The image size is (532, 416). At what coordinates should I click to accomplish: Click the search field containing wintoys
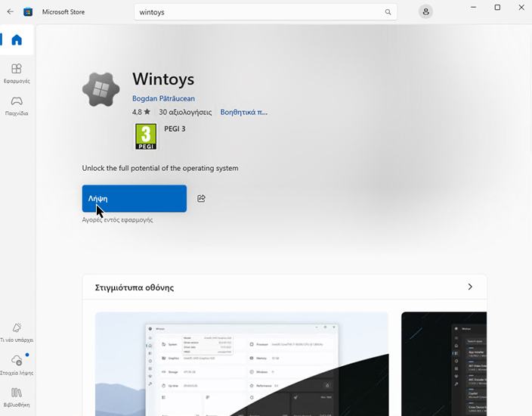tap(257, 12)
